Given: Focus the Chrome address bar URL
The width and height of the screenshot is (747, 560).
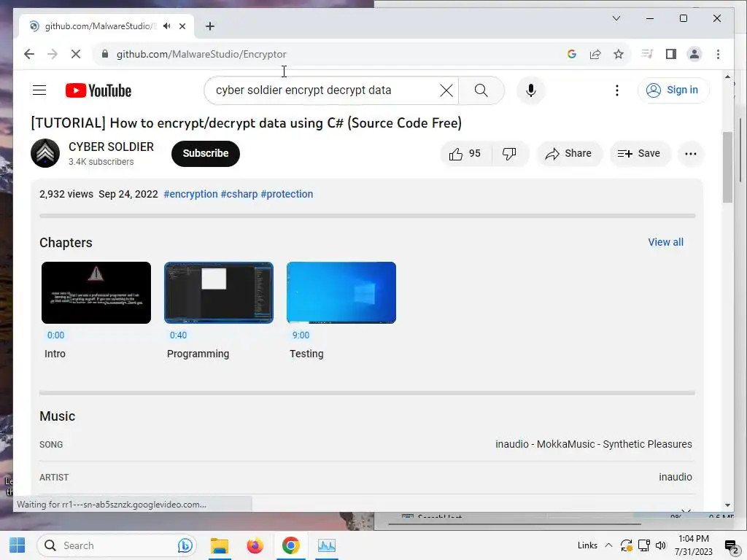Looking at the screenshot, I should coord(201,54).
